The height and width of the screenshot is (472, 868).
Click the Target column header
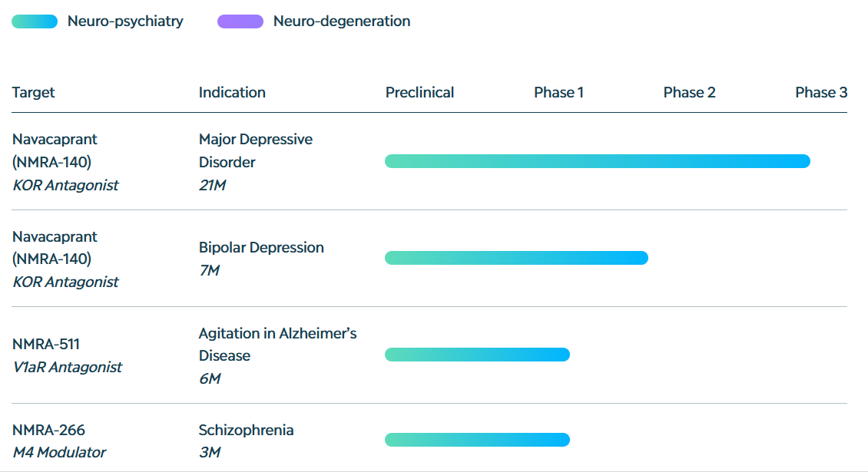coord(34,93)
